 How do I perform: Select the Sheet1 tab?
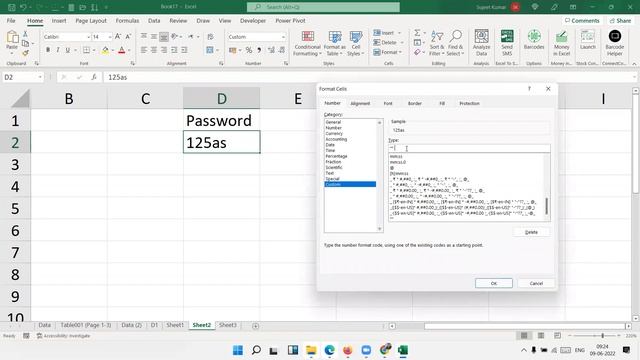tap(175, 325)
